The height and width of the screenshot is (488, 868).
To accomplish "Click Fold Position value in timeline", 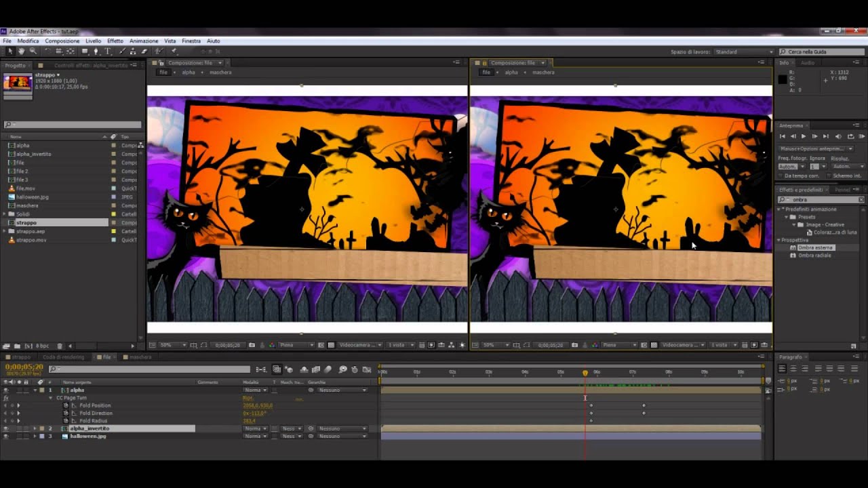I will click(x=258, y=405).
